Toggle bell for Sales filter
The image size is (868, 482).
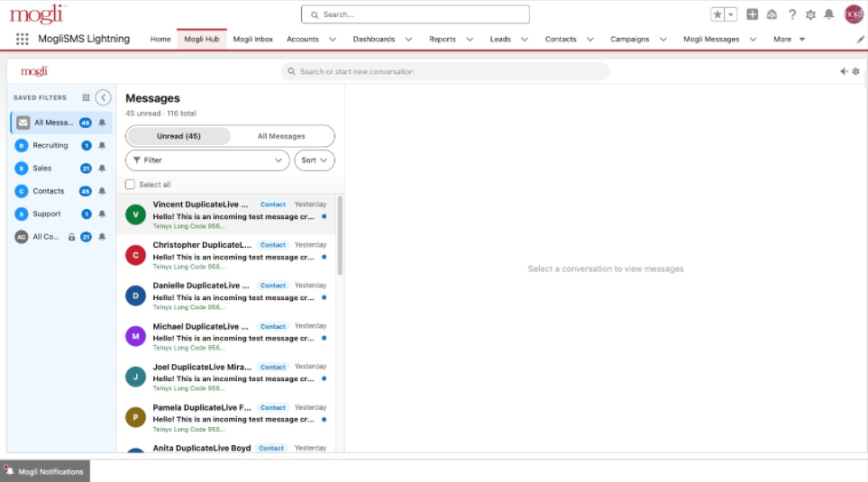coord(102,168)
